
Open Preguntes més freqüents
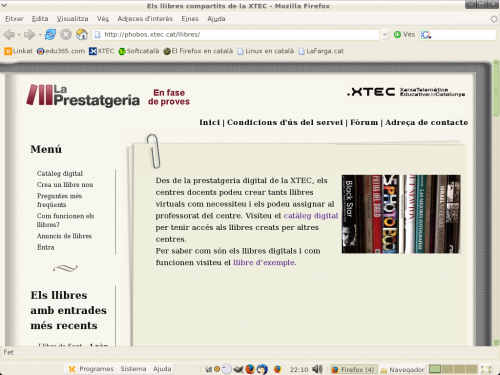[59, 200]
